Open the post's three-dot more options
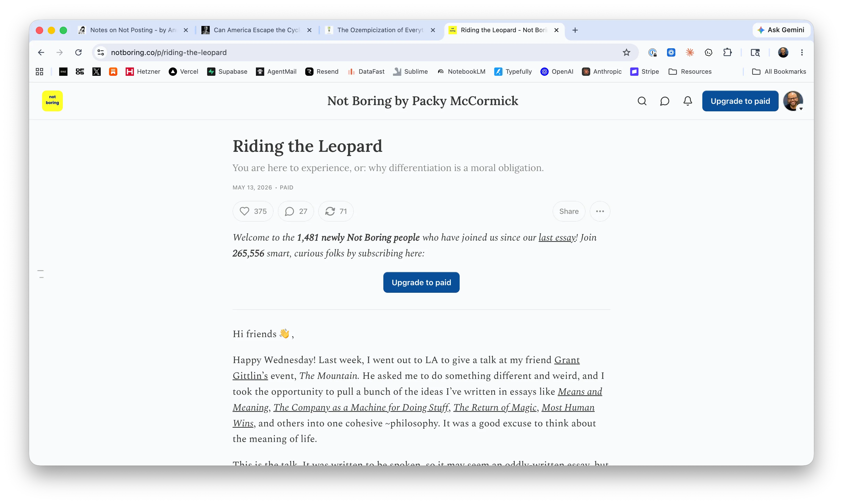 coord(600,211)
